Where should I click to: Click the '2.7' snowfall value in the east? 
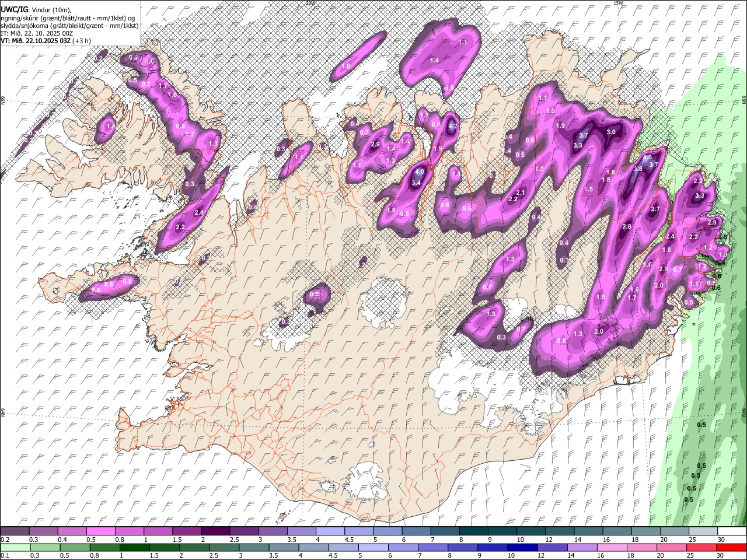[655, 209]
